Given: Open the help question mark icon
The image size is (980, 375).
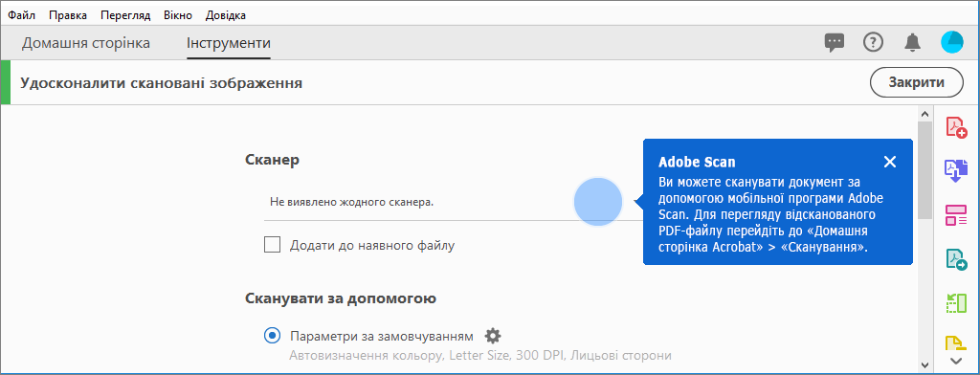Looking at the screenshot, I should [873, 42].
